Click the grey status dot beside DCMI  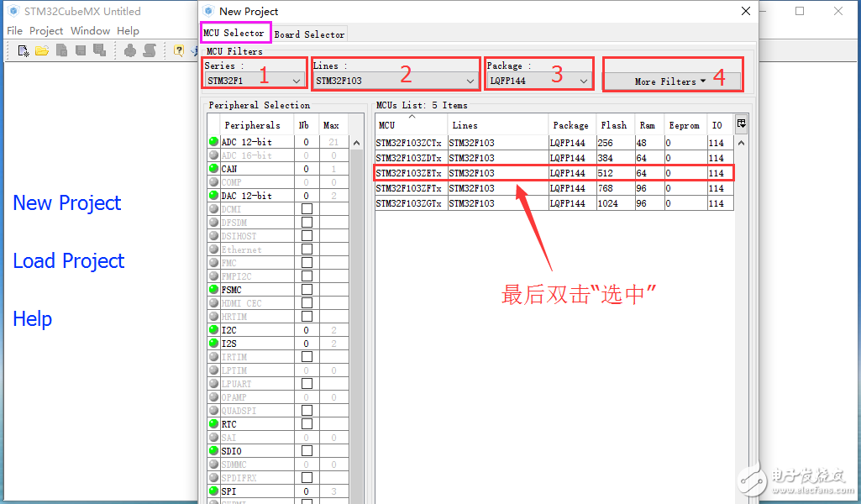tap(213, 208)
